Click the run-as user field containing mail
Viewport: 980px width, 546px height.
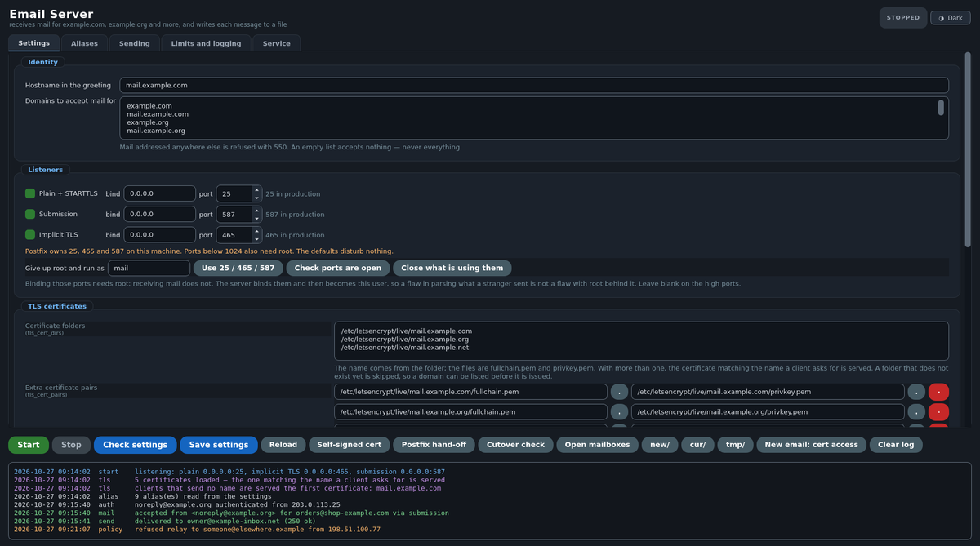pyautogui.click(x=149, y=268)
